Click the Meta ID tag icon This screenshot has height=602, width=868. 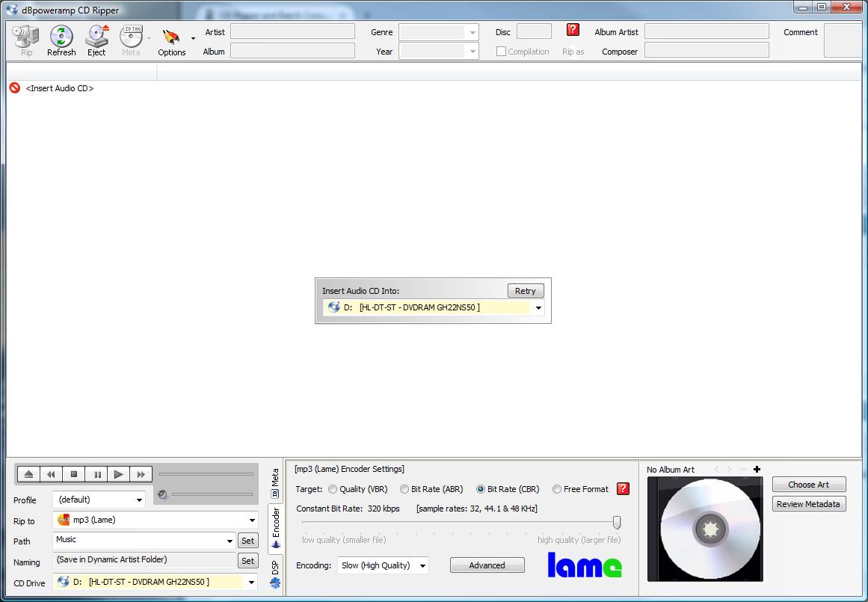[x=131, y=40]
